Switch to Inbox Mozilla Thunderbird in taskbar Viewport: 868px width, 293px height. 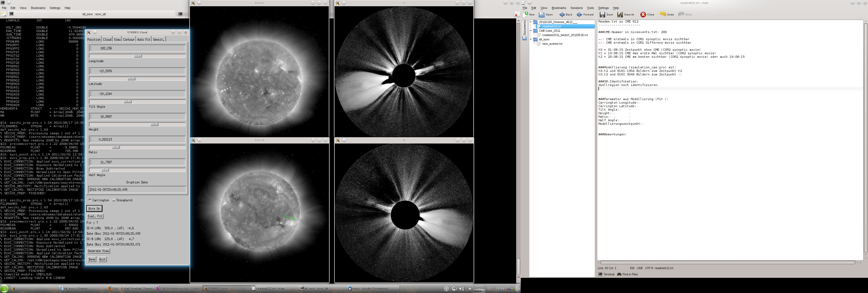tap(373, 289)
